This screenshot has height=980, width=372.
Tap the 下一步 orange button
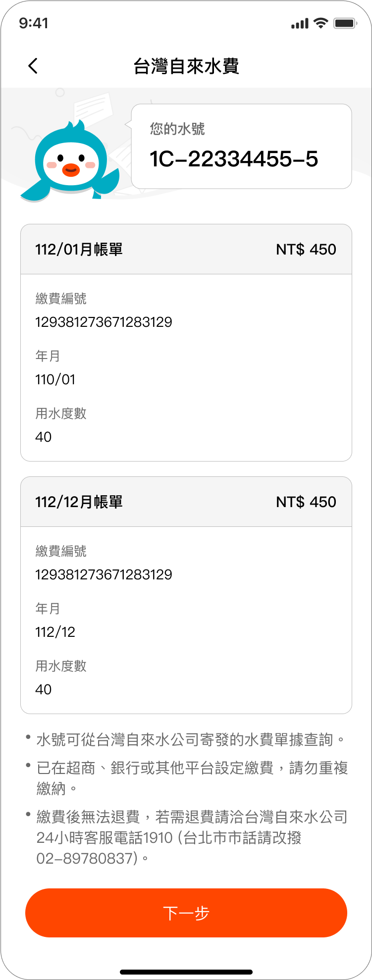pyautogui.click(x=186, y=913)
